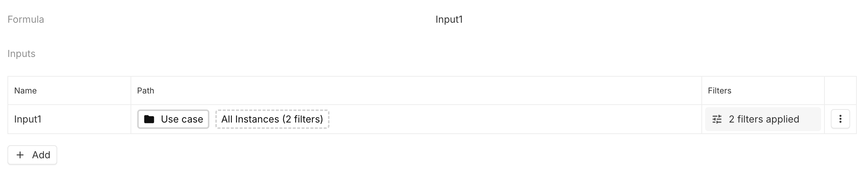Expand the 2 filters applied control
The height and width of the screenshot is (178, 868).
point(763,119)
